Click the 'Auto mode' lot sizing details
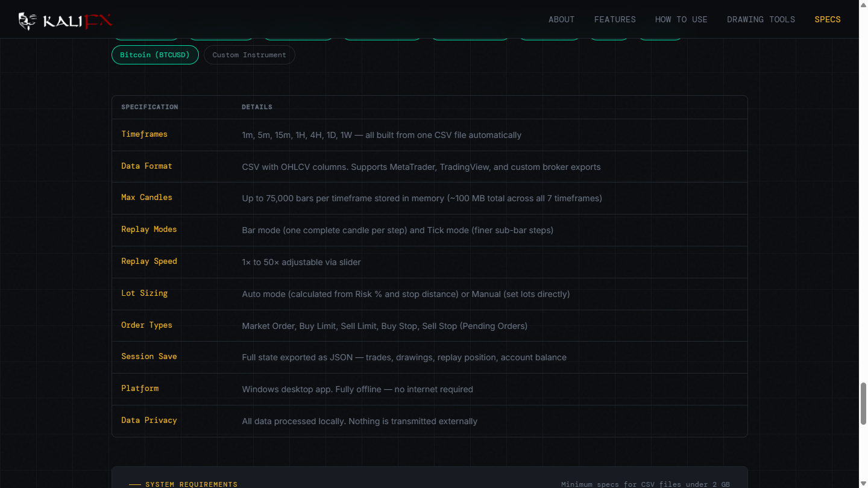Screen dimensions: 868x488 (x=406, y=294)
